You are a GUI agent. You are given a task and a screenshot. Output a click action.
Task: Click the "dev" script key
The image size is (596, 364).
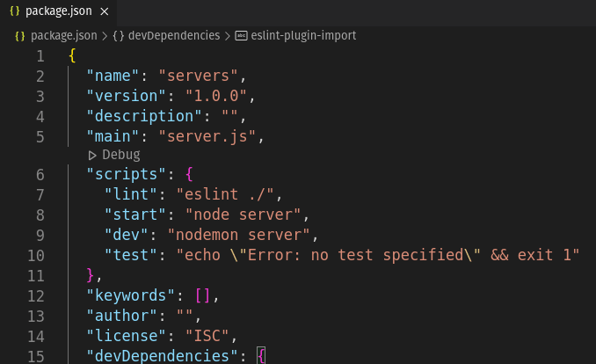(126, 235)
